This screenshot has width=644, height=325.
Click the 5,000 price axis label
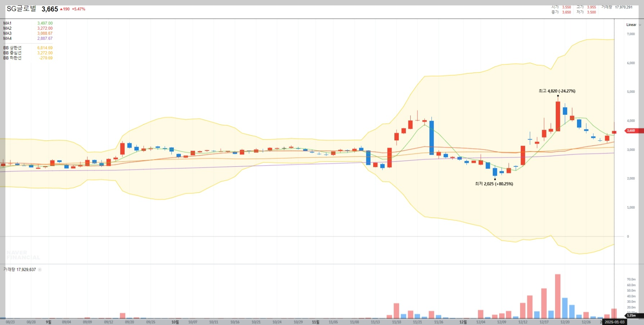click(x=631, y=92)
